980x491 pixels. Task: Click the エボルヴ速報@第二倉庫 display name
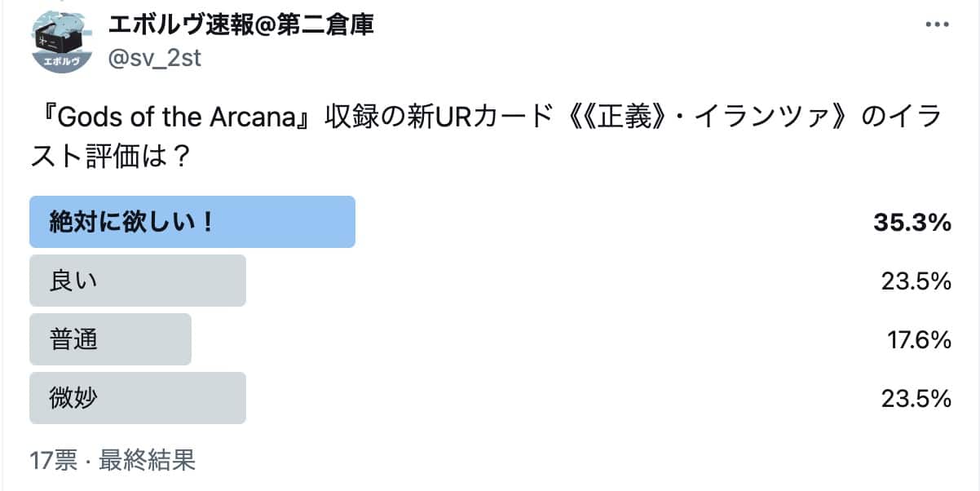(243, 25)
